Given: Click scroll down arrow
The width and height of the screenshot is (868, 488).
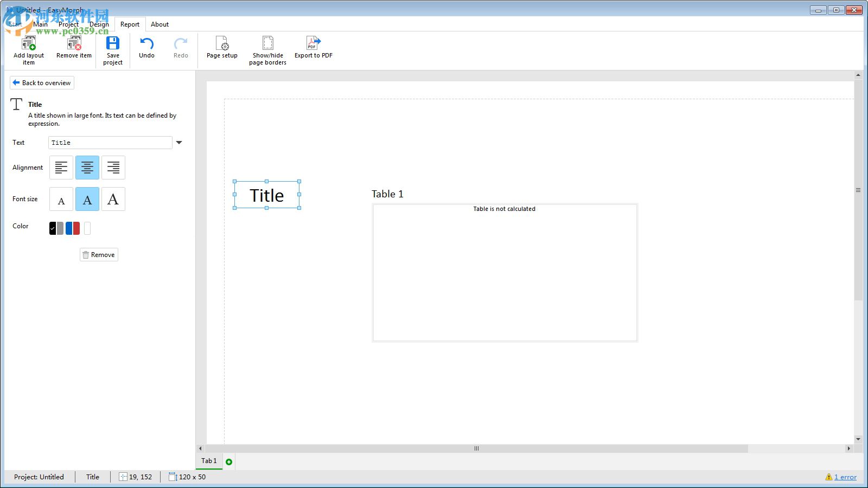Looking at the screenshot, I should [x=858, y=439].
